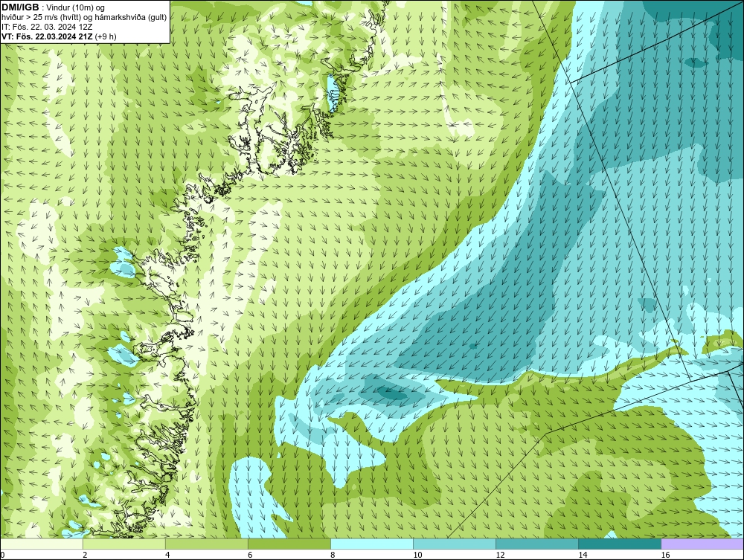Click the 12–14 m/s teal legend swatch

537,544
